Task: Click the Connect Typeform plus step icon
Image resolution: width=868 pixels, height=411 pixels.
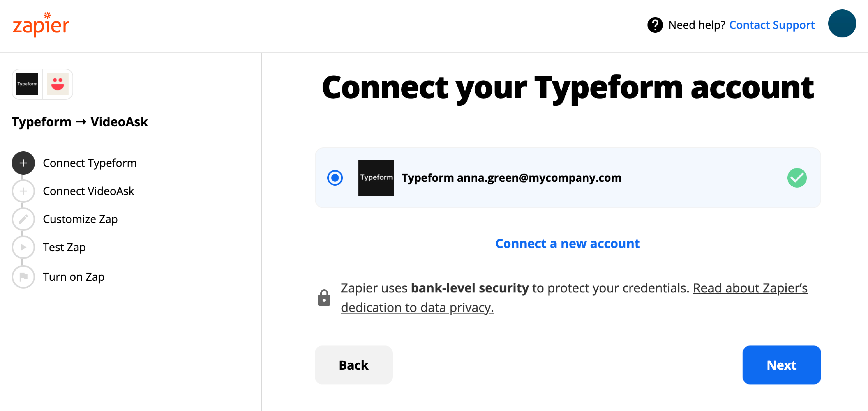Action: tap(23, 163)
